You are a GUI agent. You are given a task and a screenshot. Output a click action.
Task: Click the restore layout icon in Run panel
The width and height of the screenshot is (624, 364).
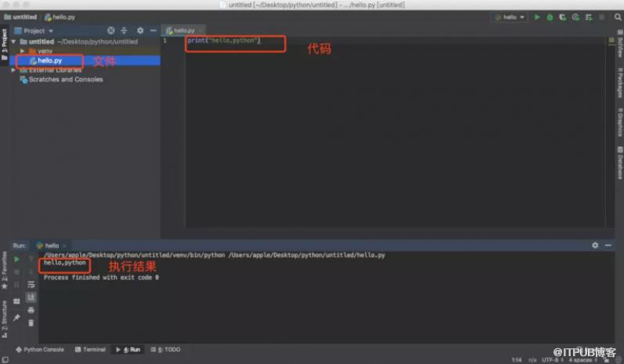point(16,301)
